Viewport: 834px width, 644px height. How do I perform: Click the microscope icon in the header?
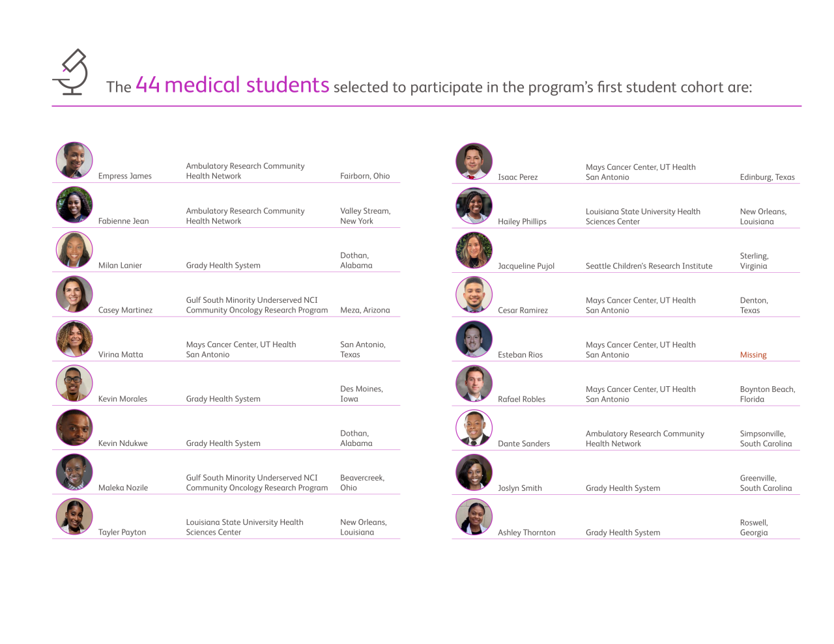pyautogui.click(x=71, y=72)
